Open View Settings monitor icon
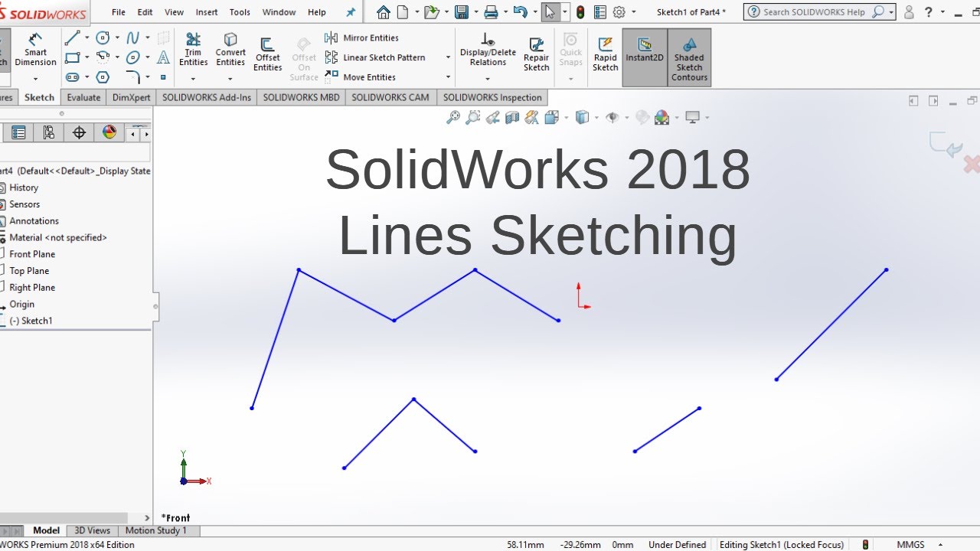The height and width of the screenshot is (551, 980). (x=693, y=117)
